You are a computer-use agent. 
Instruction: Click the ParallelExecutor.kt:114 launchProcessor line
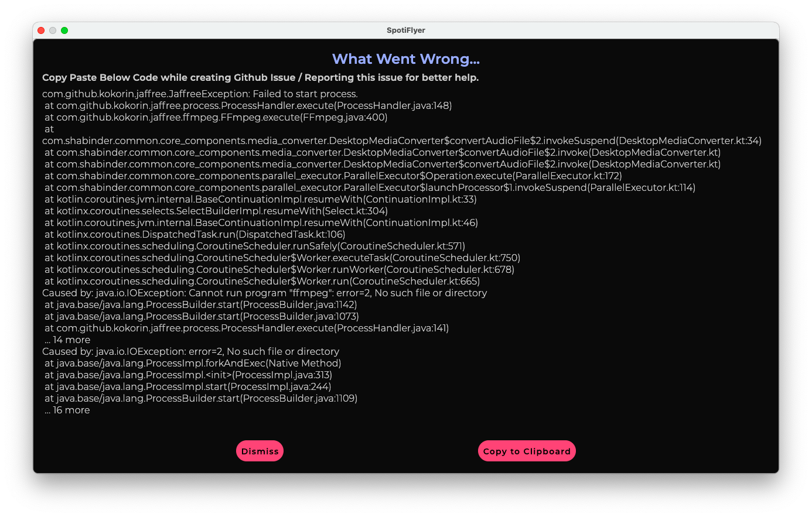pyautogui.click(x=370, y=187)
